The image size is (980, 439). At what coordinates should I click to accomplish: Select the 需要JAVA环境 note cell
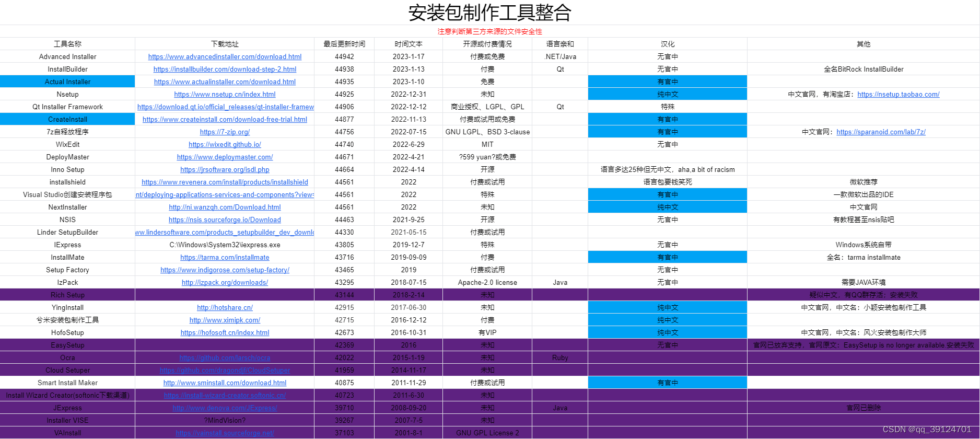tap(864, 282)
